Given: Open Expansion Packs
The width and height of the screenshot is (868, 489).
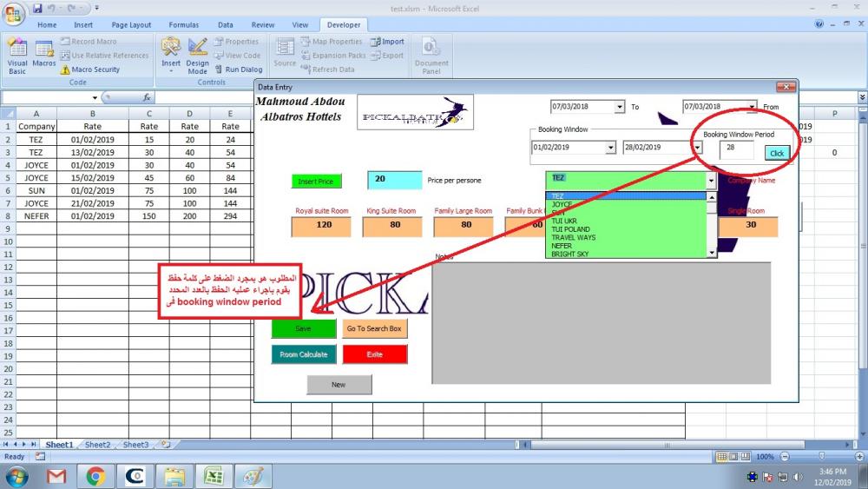Looking at the screenshot, I should 333,56.
